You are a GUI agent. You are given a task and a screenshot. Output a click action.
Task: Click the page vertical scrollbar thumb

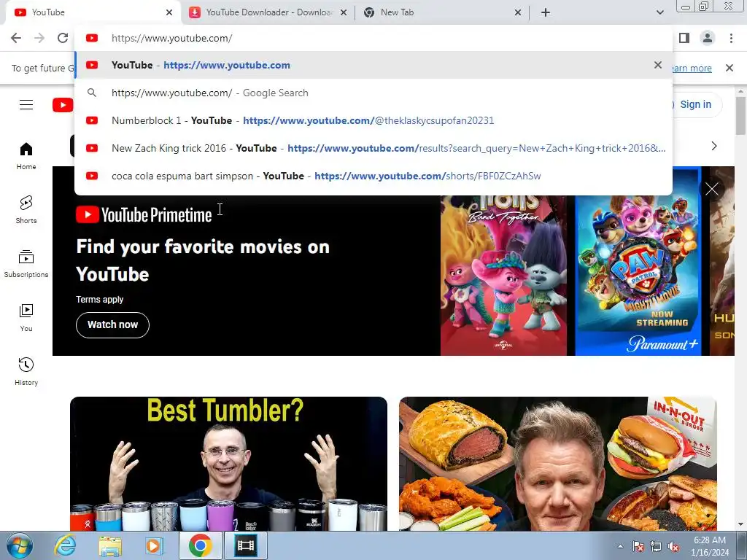[x=741, y=114]
